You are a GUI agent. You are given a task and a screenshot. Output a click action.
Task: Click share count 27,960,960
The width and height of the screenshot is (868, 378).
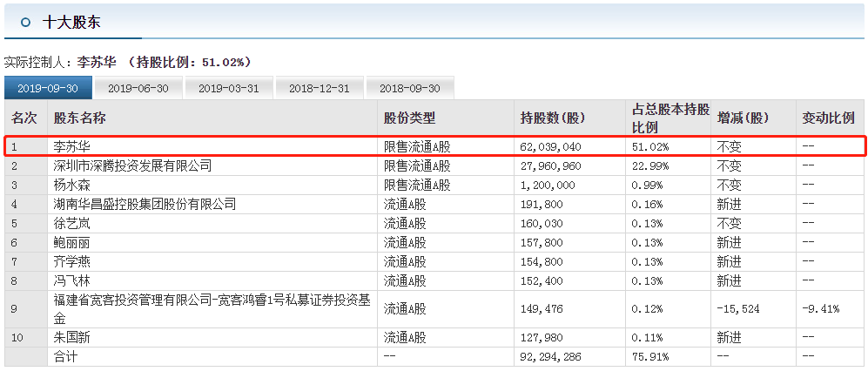(x=551, y=166)
